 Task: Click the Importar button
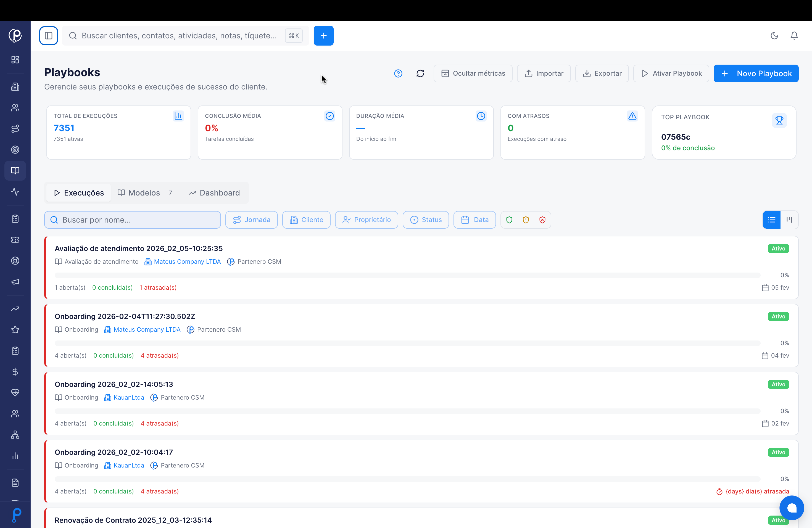tap(544, 73)
